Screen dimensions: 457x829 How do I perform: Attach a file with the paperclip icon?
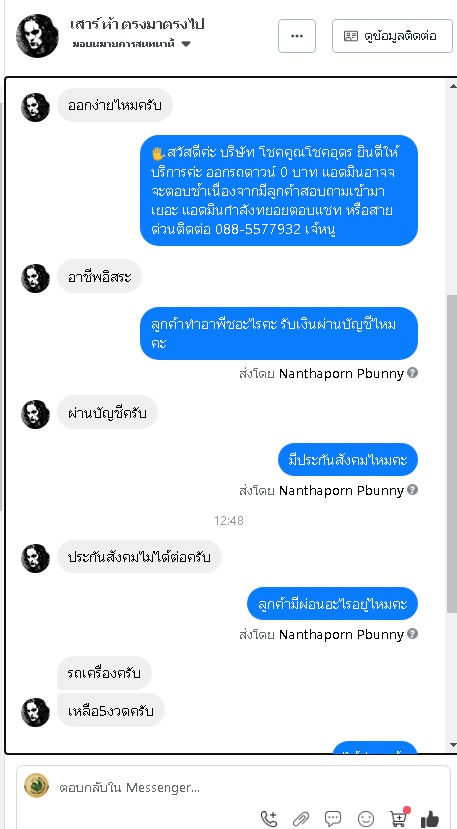click(x=300, y=818)
